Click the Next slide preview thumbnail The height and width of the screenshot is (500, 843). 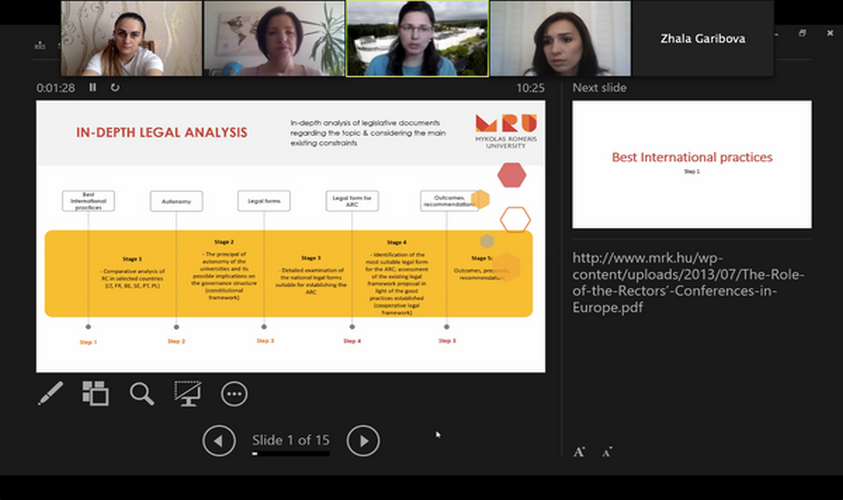691,165
